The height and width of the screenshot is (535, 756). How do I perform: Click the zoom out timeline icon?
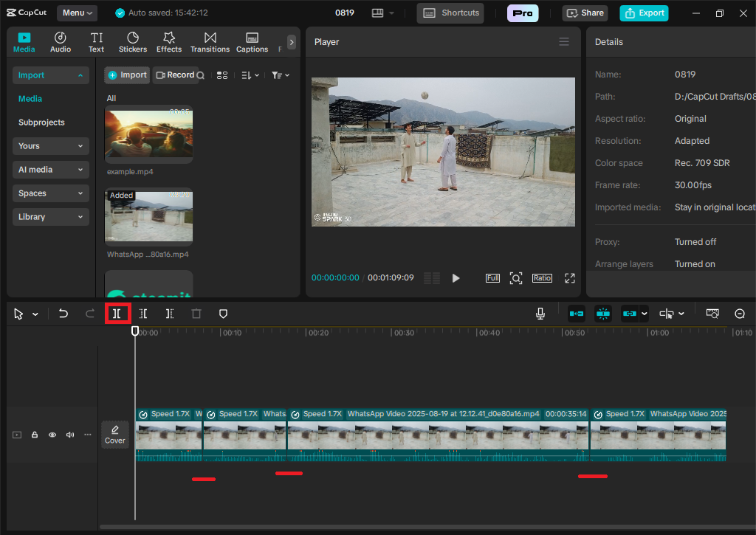tap(740, 314)
